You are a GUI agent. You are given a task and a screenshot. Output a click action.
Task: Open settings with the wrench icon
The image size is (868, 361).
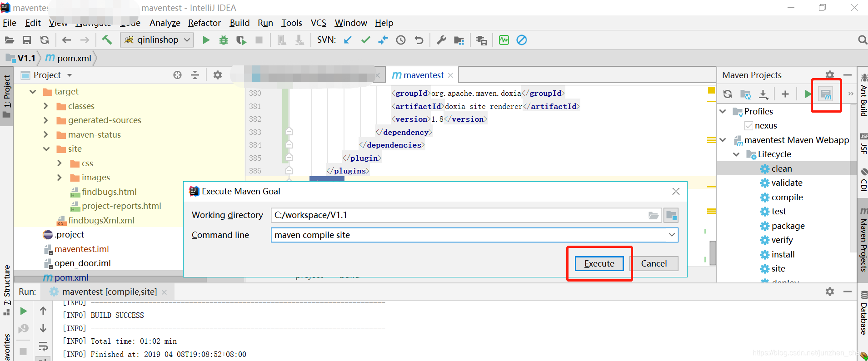coord(441,40)
